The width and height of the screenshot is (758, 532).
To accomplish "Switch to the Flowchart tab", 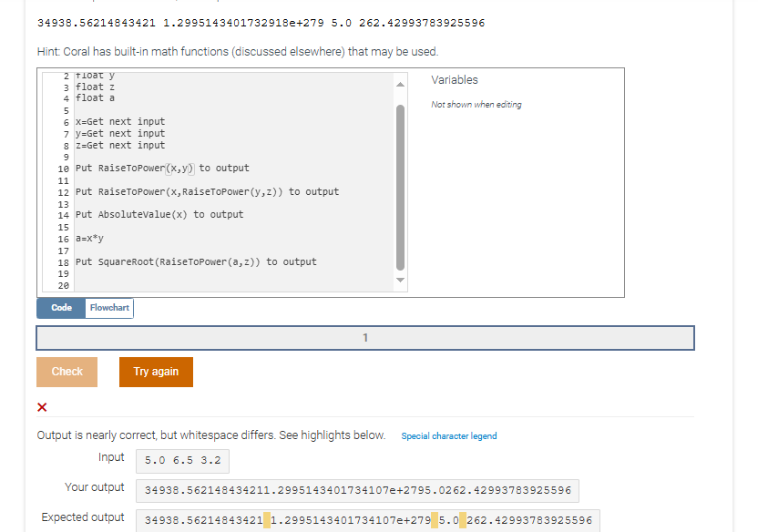I will [x=108, y=308].
